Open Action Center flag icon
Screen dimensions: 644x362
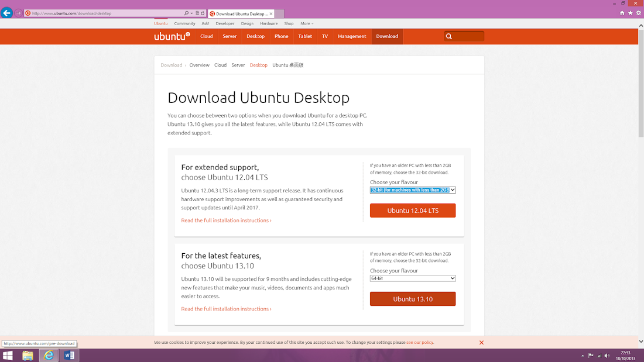(x=591, y=356)
